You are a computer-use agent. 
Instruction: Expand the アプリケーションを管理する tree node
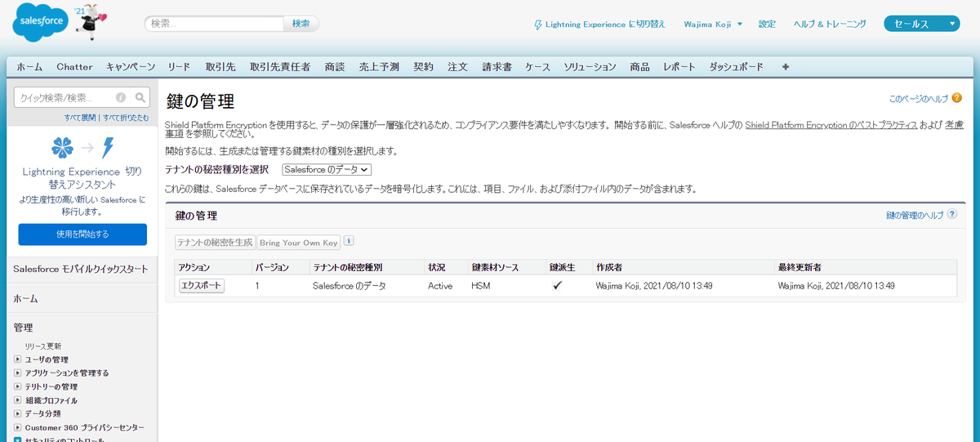(x=17, y=373)
